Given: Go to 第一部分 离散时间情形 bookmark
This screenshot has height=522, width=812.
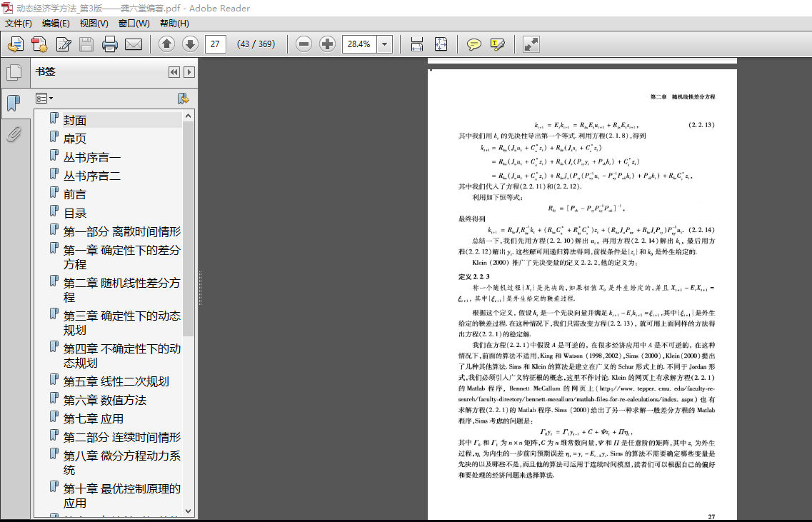Looking at the screenshot, I should 121,232.
